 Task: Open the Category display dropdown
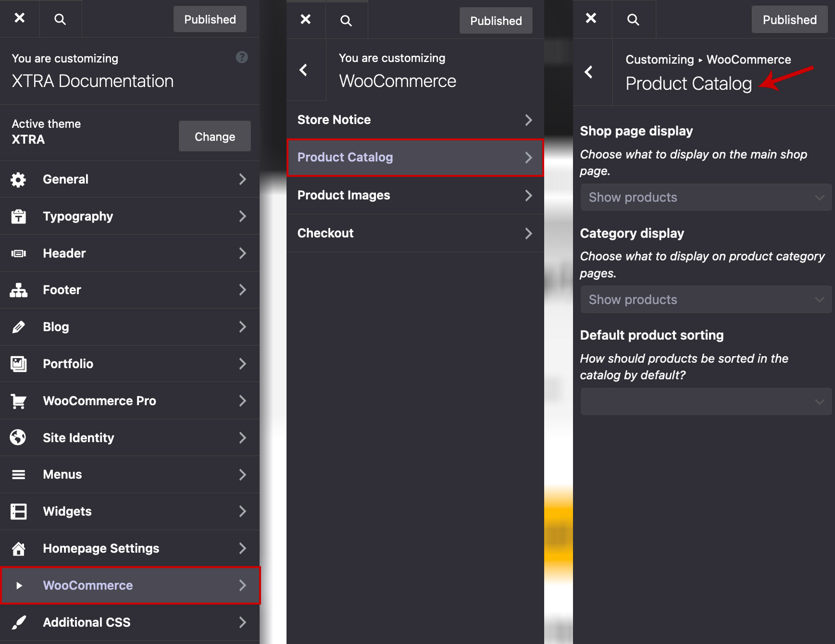pos(706,300)
